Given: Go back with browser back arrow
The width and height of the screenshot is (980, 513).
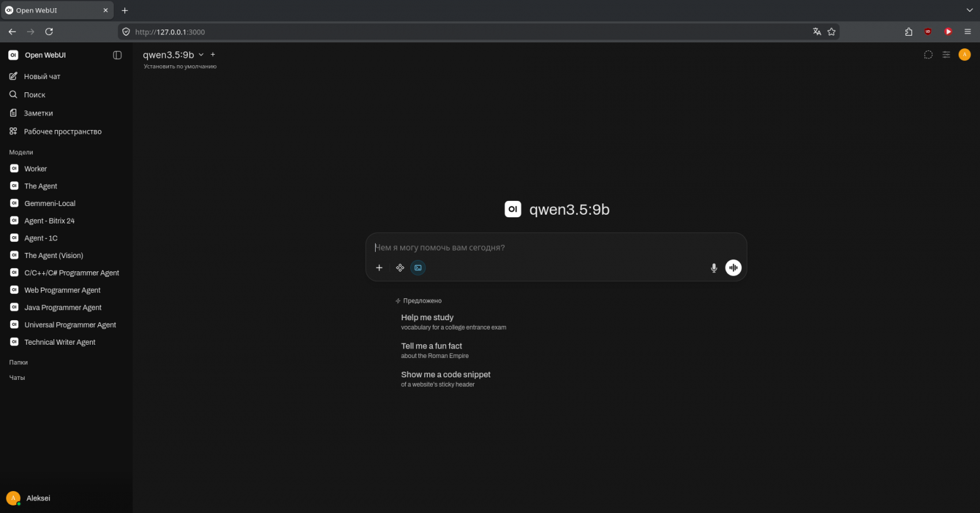Looking at the screenshot, I should point(12,31).
